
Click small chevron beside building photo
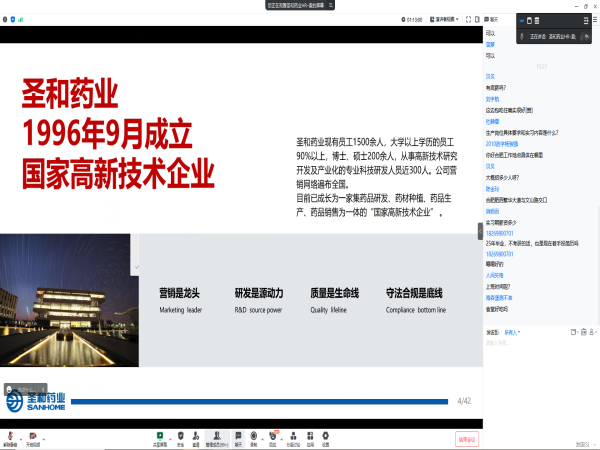pos(137,267)
